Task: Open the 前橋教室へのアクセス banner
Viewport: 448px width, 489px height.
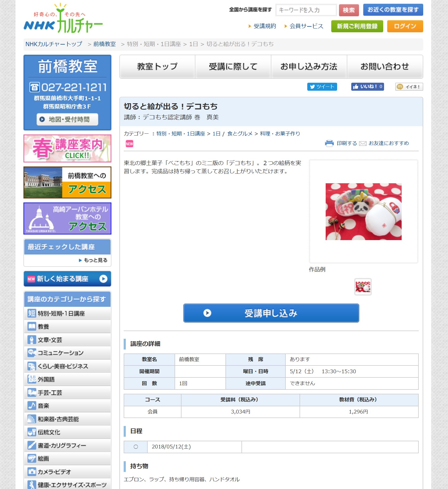Action: (67, 182)
